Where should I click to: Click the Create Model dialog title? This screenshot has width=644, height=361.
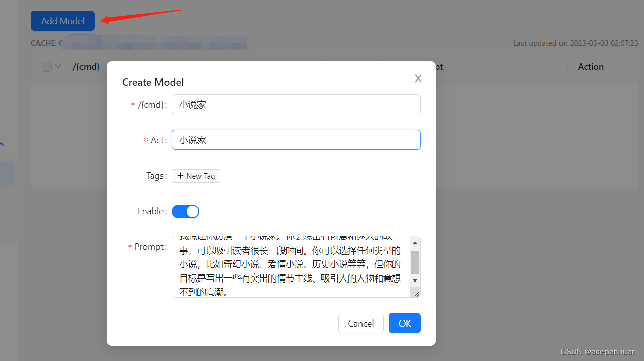pyautogui.click(x=153, y=82)
